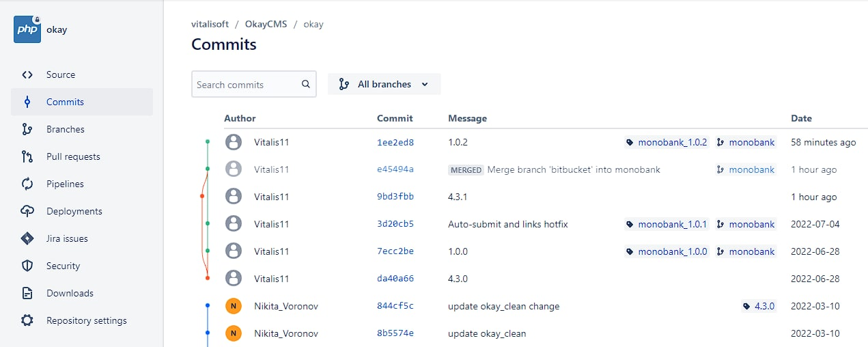Click the Jira issues diamond icon

tap(27, 239)
